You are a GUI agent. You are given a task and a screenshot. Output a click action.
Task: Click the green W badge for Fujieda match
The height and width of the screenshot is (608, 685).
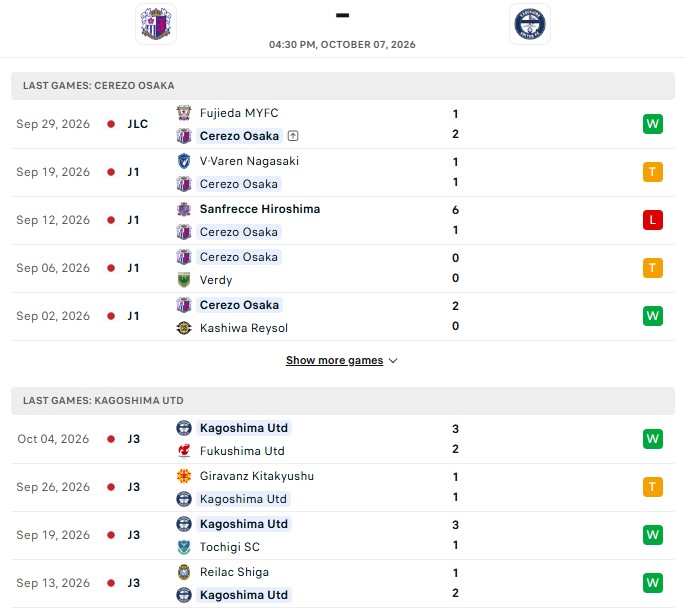point(652,124)
